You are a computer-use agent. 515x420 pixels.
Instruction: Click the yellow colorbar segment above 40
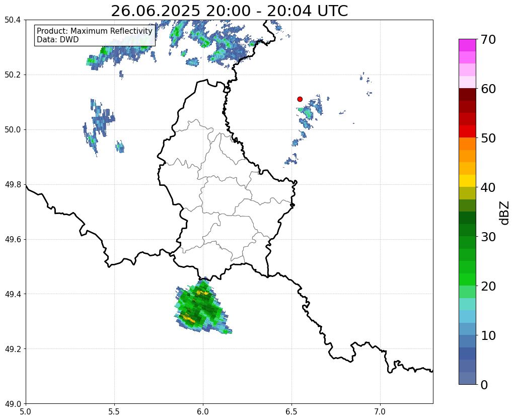(467, 181)
